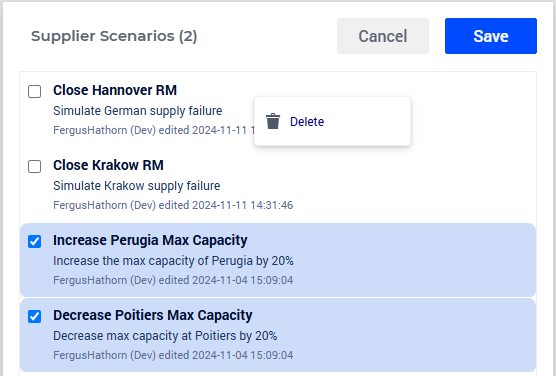The width and height of the screenshot is (556, 376).
Task: Click the trash can icon in popup
Action: (x=273, y=121)
